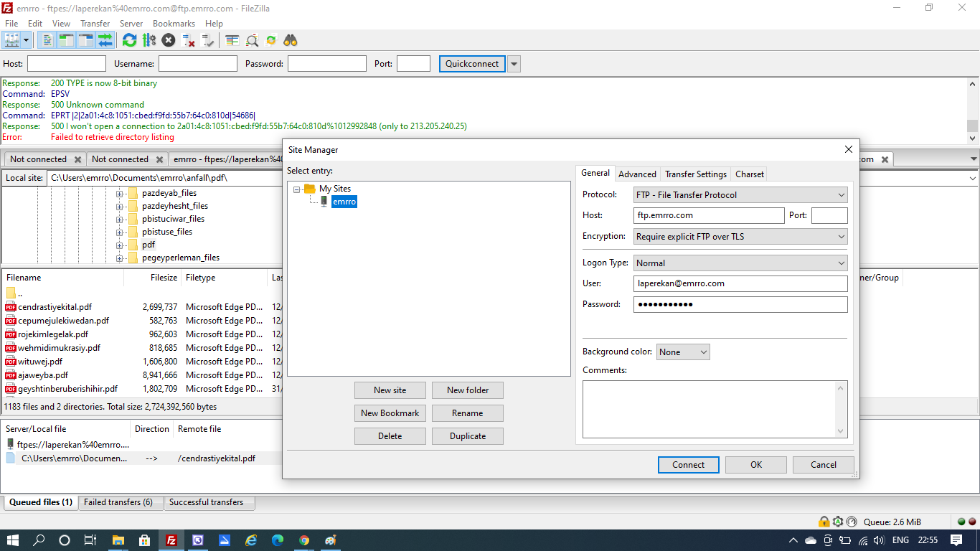Screen dimensions: 980x551
Task: Click the Site Manager Host field
Action: point(709,215)
